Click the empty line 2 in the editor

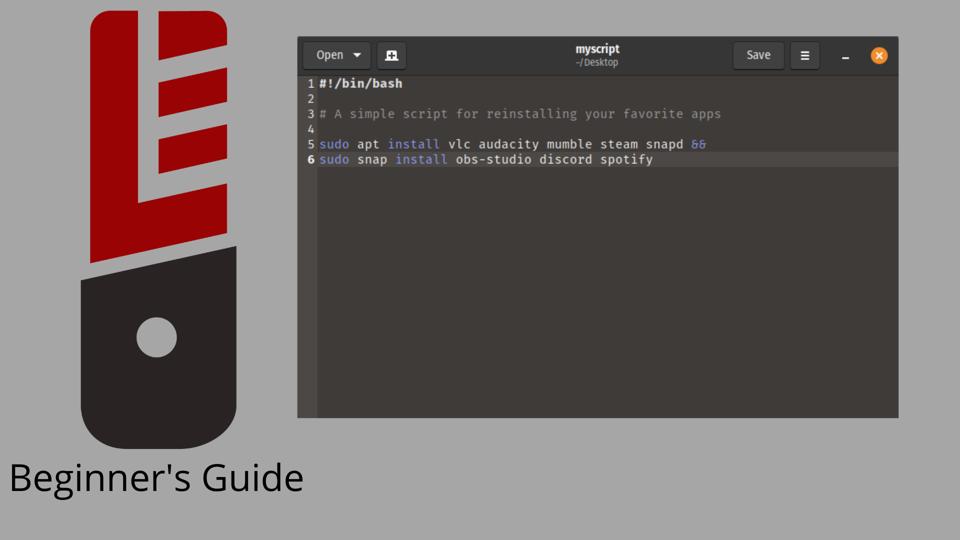pos(500,99)
